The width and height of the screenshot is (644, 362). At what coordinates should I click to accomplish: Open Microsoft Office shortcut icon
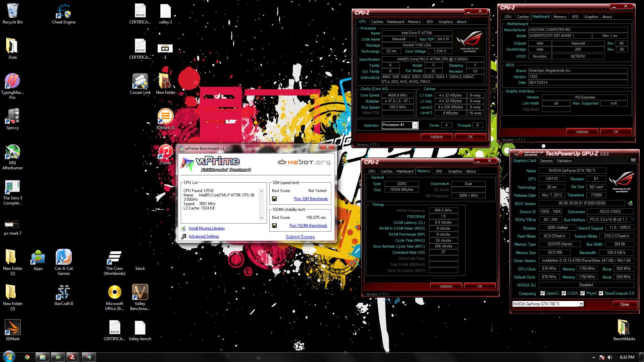pyautogui.click(x=114, y=297)
